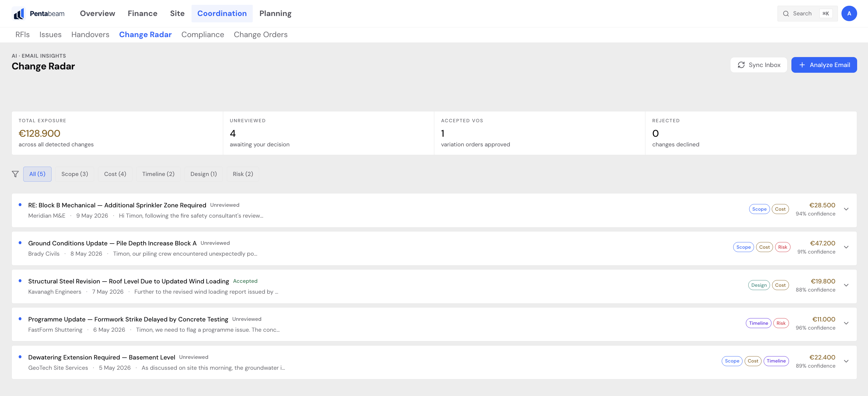Open the Compliance sub-tab
Screen dimensions: 868x396
202,35
